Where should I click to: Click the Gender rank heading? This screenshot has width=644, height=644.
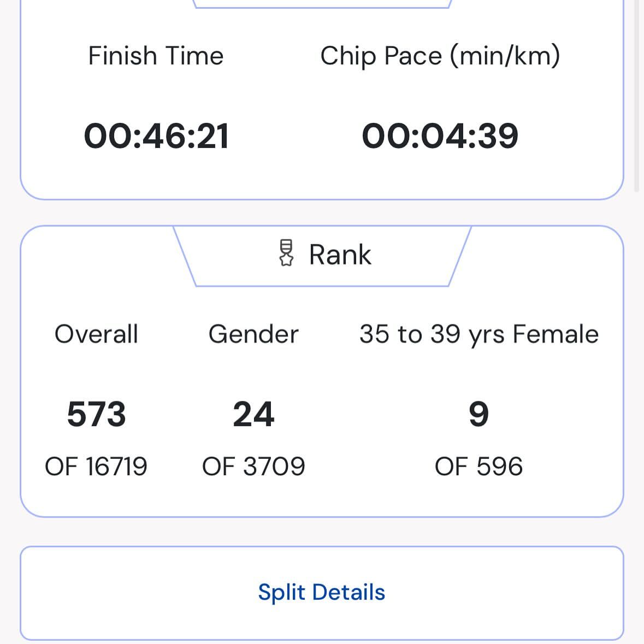click(x=253, y=334)
